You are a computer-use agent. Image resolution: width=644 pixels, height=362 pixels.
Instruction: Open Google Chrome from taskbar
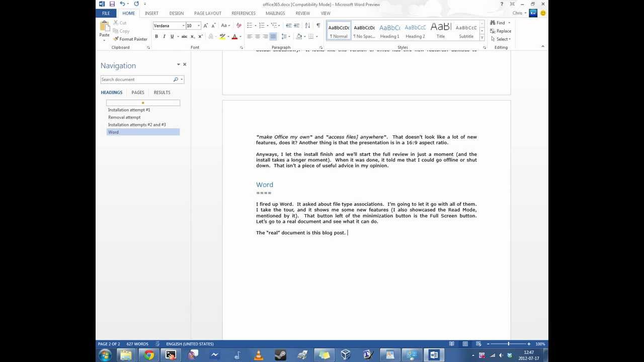(148, 355)
